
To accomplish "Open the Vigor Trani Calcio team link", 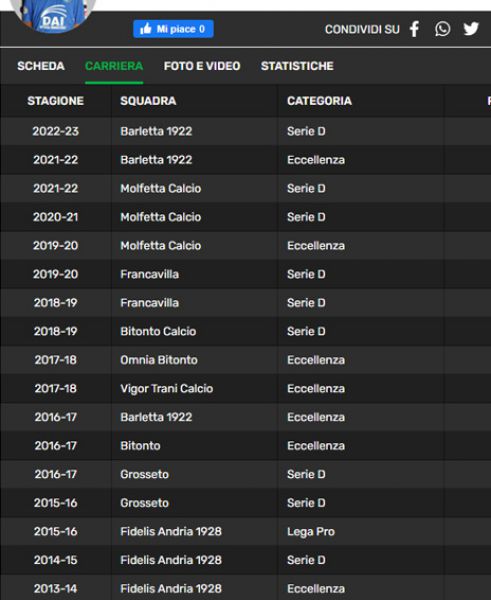I will pyautogui.click(x=166, y=388).
